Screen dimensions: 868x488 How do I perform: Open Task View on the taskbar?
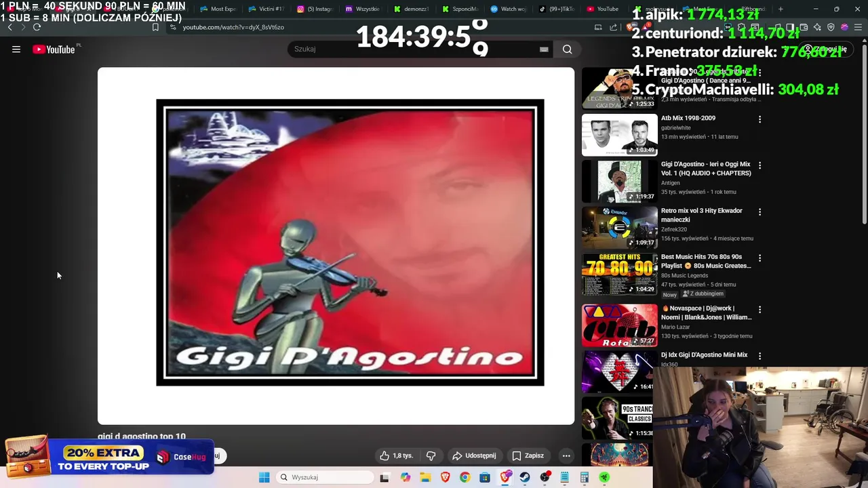pos(384,477)
